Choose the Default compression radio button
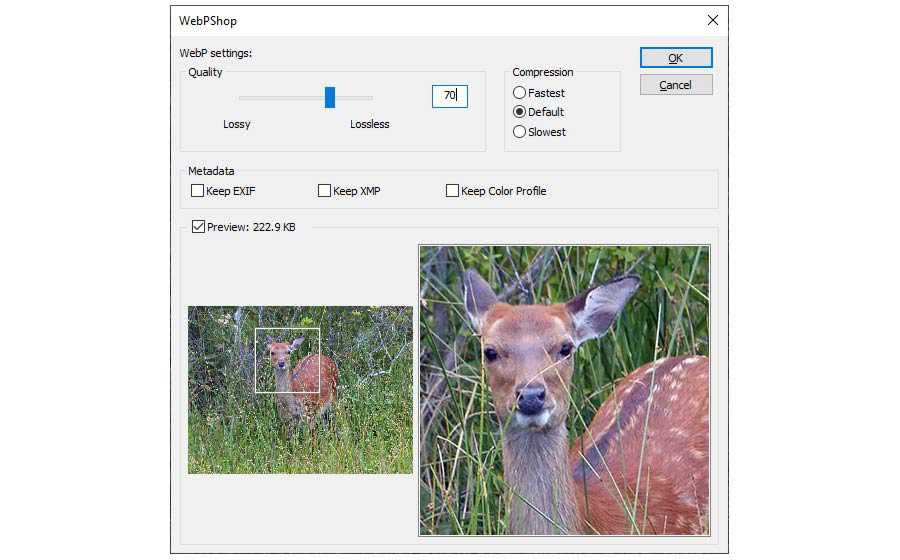Screen dimensions: 900x560 click(520, 112)
